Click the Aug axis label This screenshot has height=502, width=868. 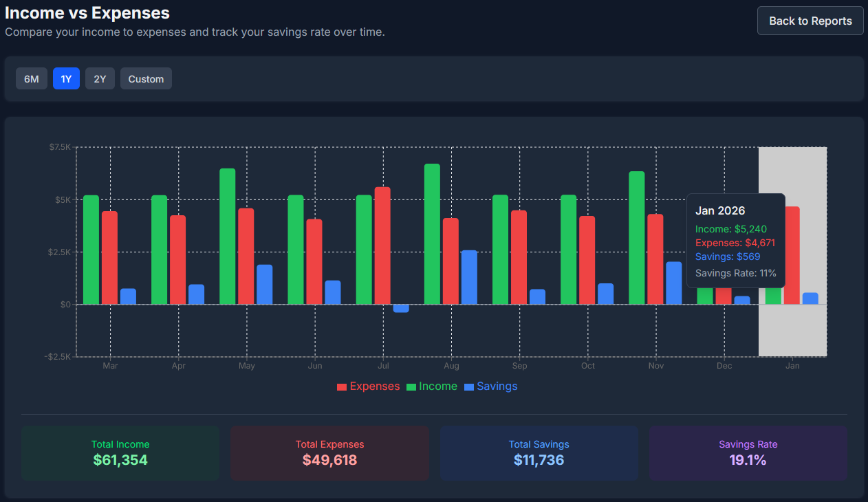pos(451,366)
